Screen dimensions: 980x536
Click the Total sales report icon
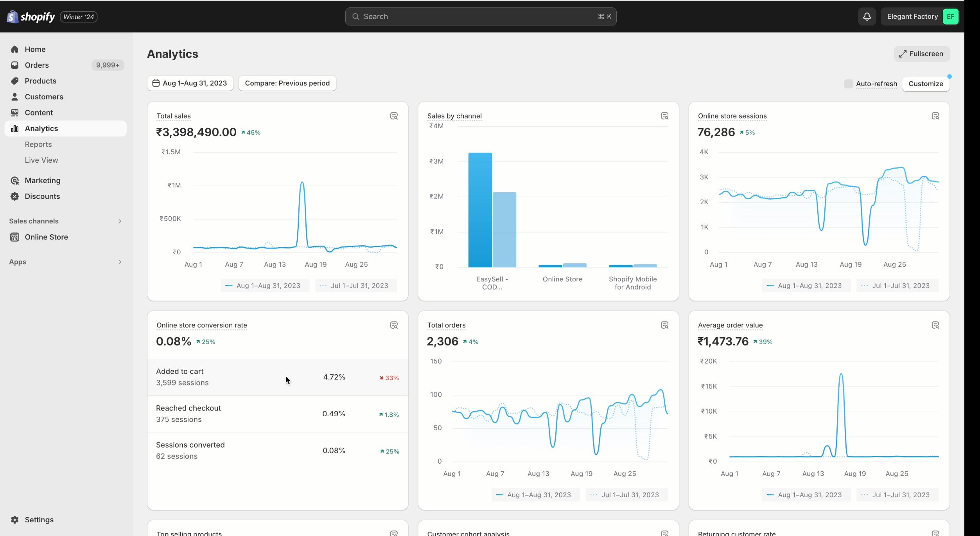pos(394,115)
